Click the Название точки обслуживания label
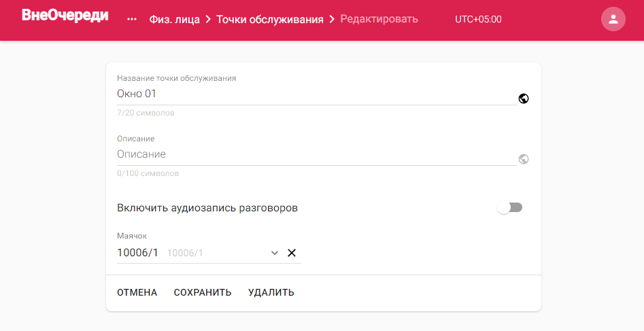This screenshot has width=644, height=331. coord(177,78)
